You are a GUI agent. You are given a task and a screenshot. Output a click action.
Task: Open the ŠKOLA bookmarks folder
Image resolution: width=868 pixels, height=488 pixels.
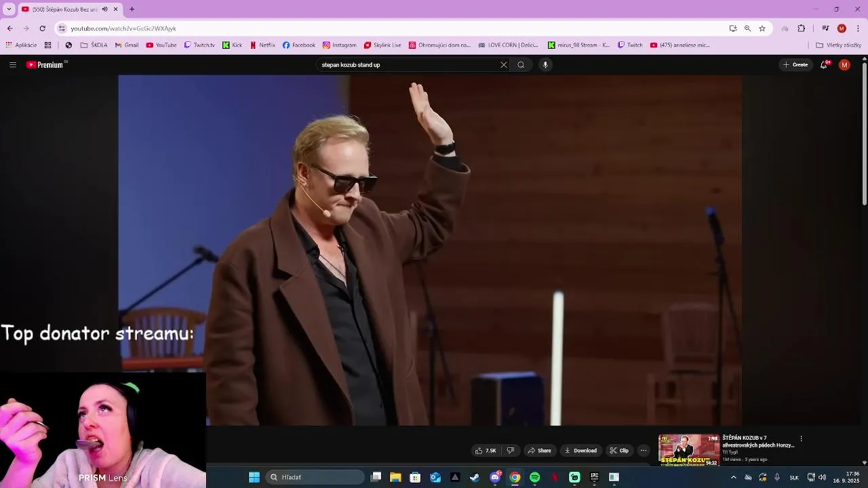point(94,45)
